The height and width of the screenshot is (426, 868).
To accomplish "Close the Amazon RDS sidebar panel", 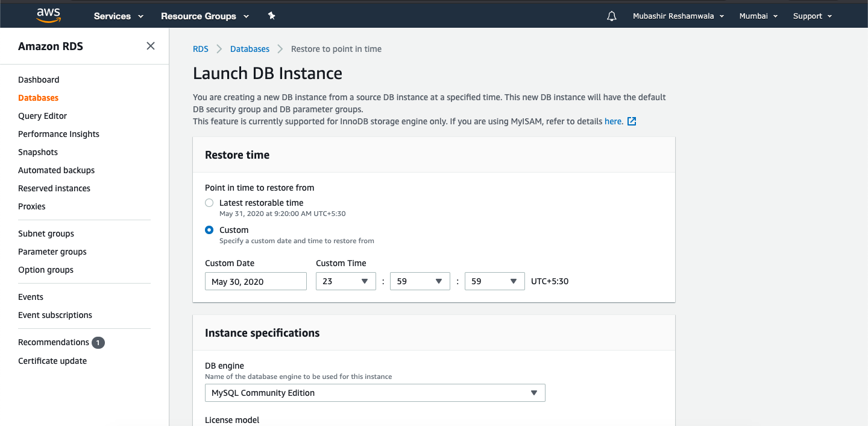I will (x=151, y=46).
